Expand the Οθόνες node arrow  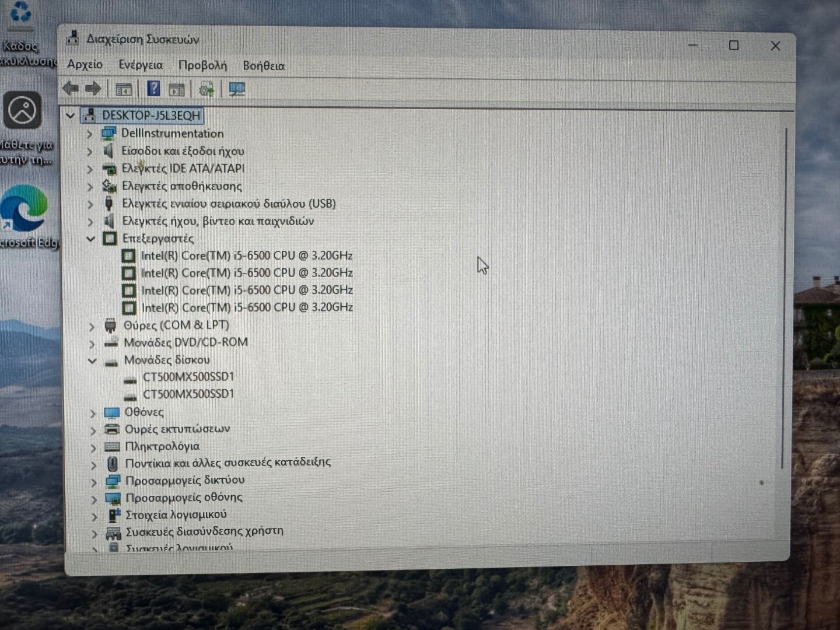pyautogui.click(x=93, y=413)
